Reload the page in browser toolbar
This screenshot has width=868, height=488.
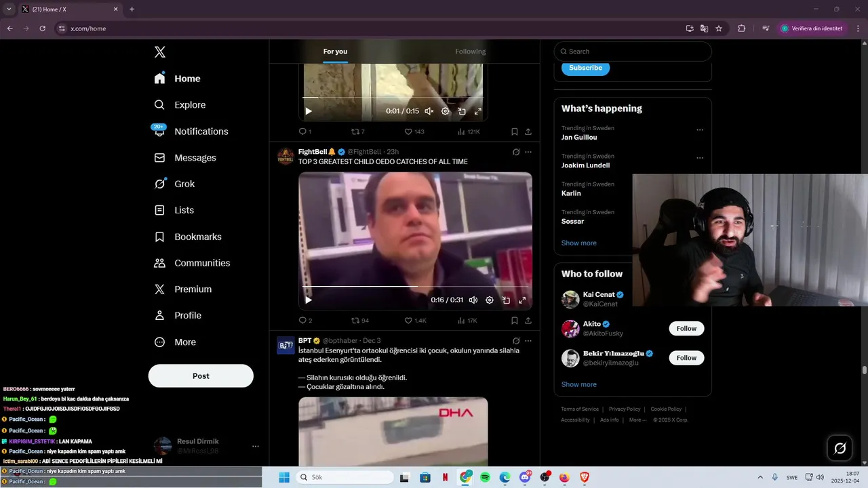pos(42,28)
